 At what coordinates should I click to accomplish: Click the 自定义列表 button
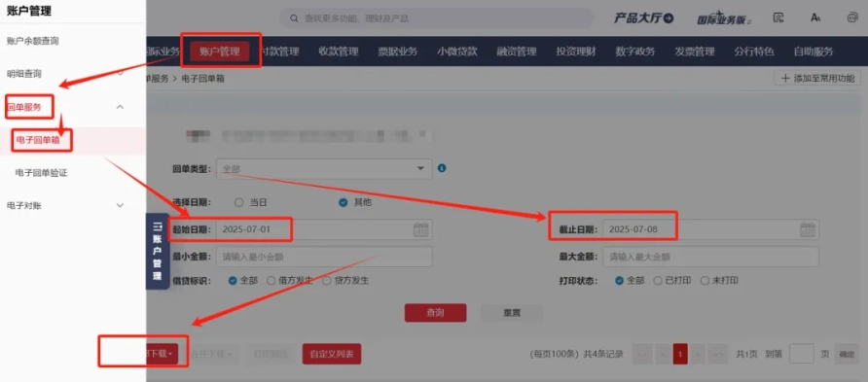click(x=332, y=354)
